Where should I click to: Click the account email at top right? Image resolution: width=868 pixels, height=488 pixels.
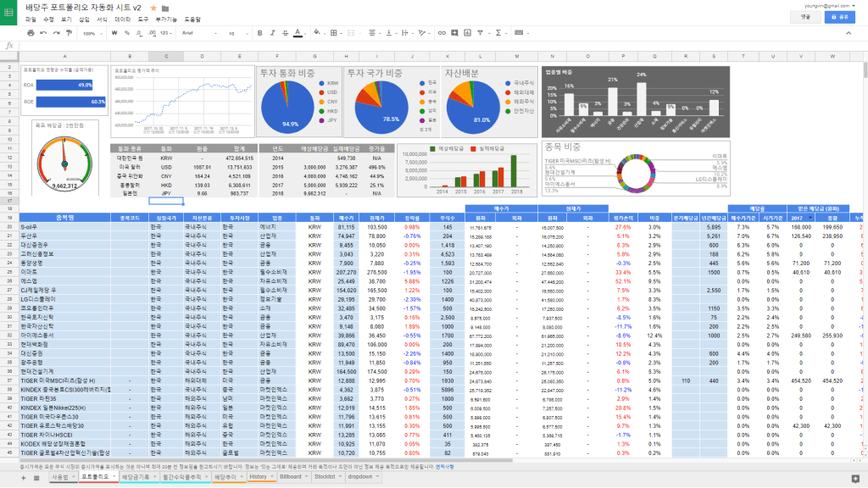point(827,6)
